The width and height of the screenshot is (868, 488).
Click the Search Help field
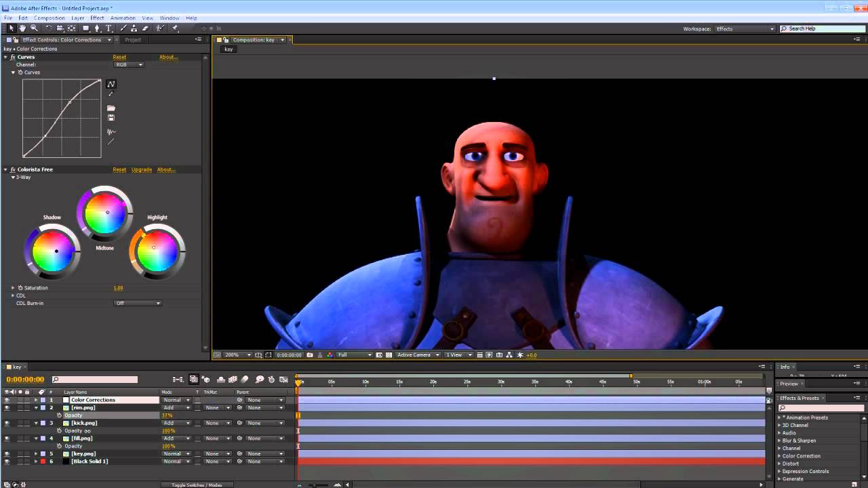click(x=823, y=28)
